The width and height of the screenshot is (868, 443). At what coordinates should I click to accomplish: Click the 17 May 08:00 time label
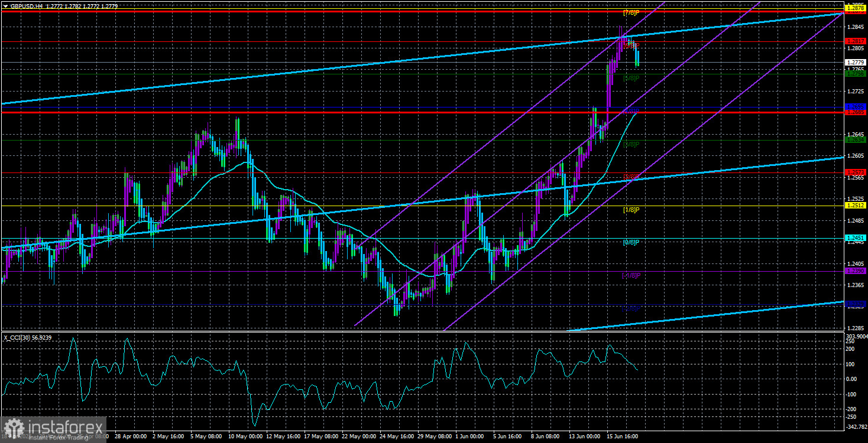pos(322,437)
